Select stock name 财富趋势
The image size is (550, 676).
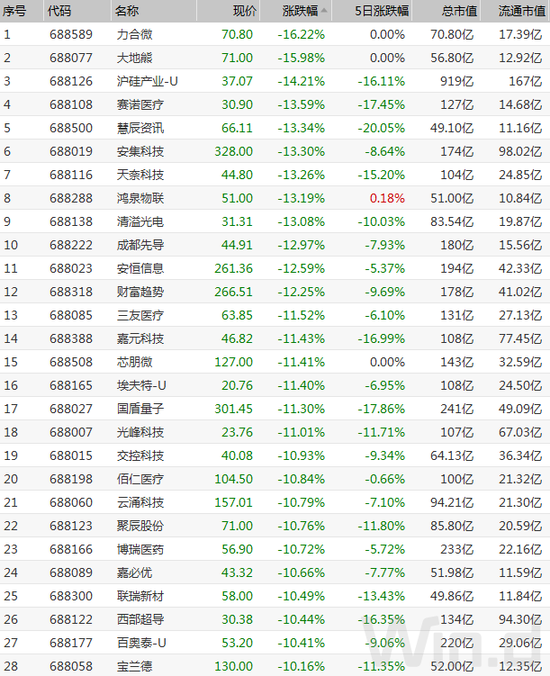pos(140,292)
